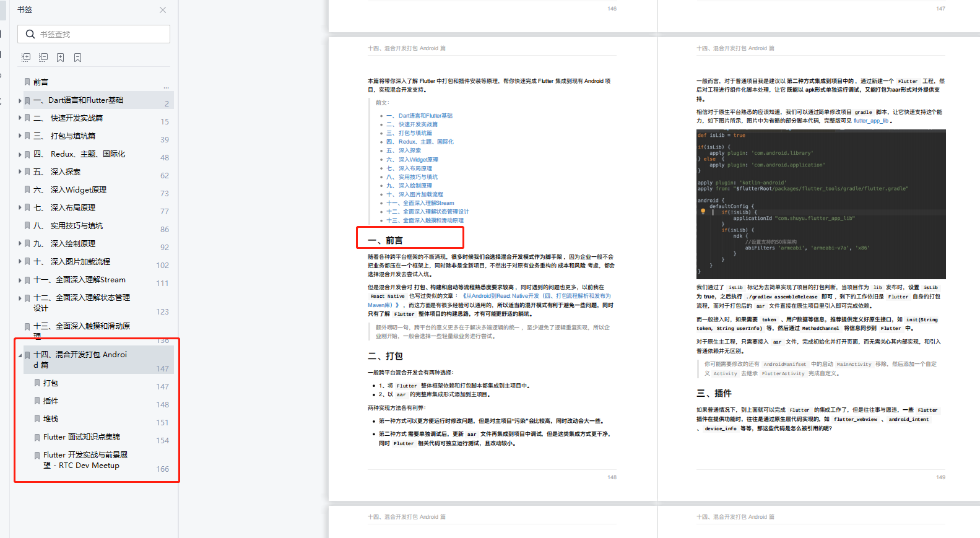Image resolution: width=980 pixels, height=538 pixels.
Task: Select sidebar bookmark 十、深入图片加载流程
Action: click(72, 262)
